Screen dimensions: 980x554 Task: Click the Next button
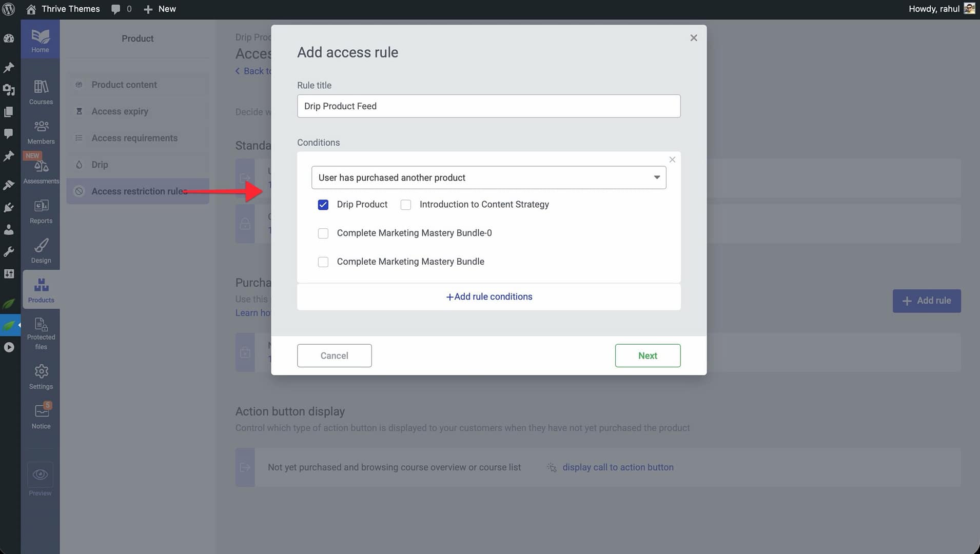(x=648, y=355)
